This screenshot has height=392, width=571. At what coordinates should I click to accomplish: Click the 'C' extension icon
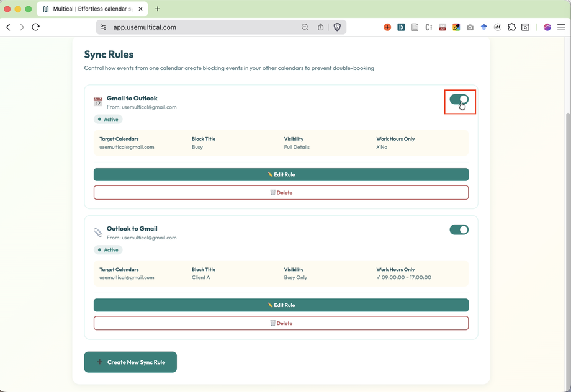click(429, 27)
